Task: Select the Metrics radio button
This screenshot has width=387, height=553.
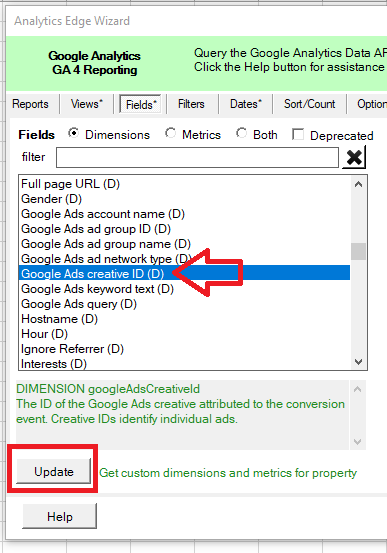Action: (171, 133)
